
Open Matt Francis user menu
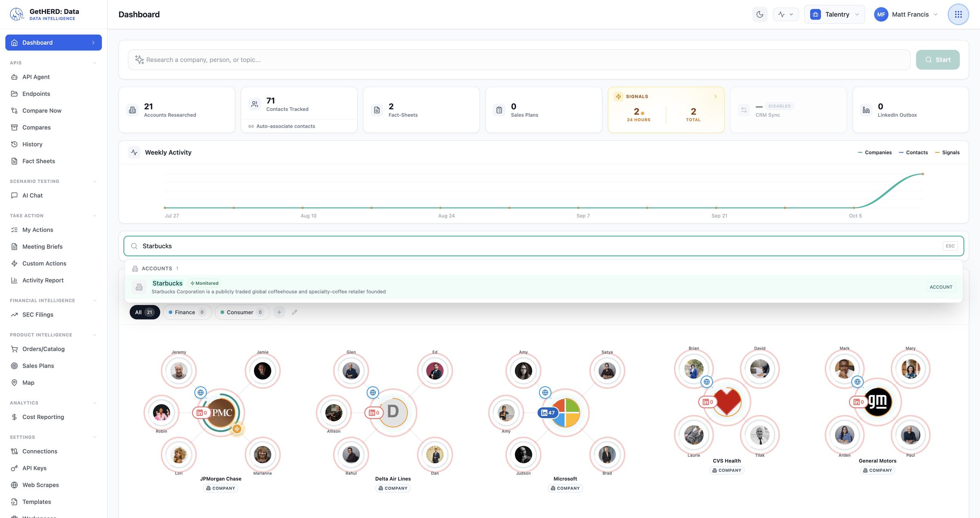pos(906,14)
